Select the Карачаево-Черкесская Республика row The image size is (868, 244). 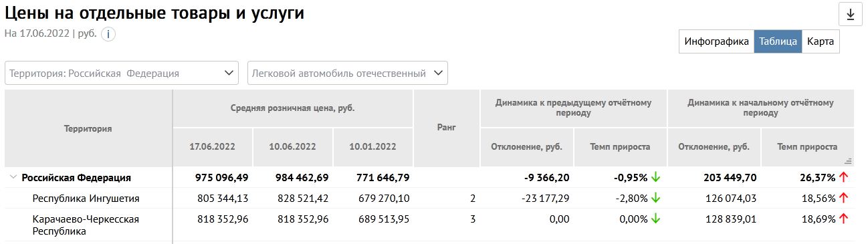point(429,225)
